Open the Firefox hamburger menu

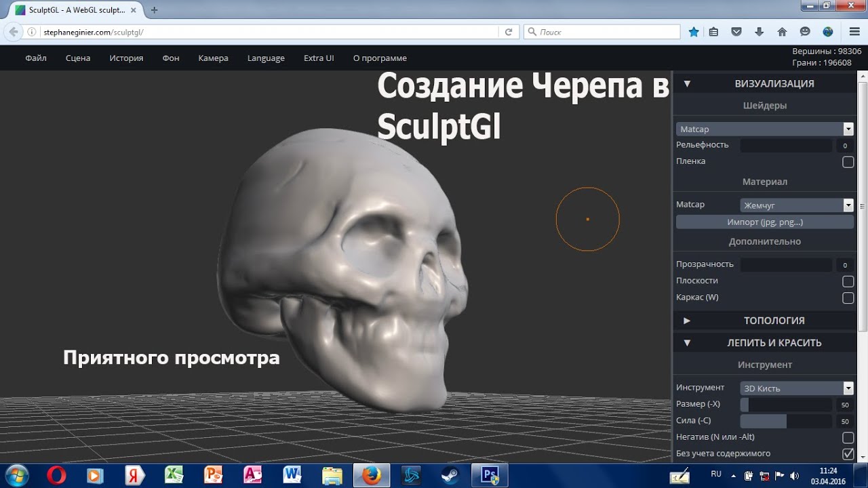tap(854, 32)
